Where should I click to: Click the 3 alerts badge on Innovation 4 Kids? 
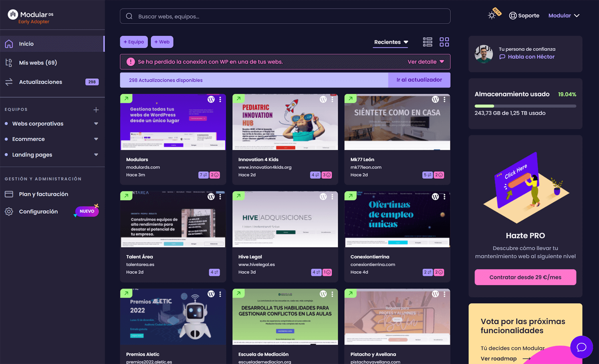pyautogui.click(x=327, y=175)
